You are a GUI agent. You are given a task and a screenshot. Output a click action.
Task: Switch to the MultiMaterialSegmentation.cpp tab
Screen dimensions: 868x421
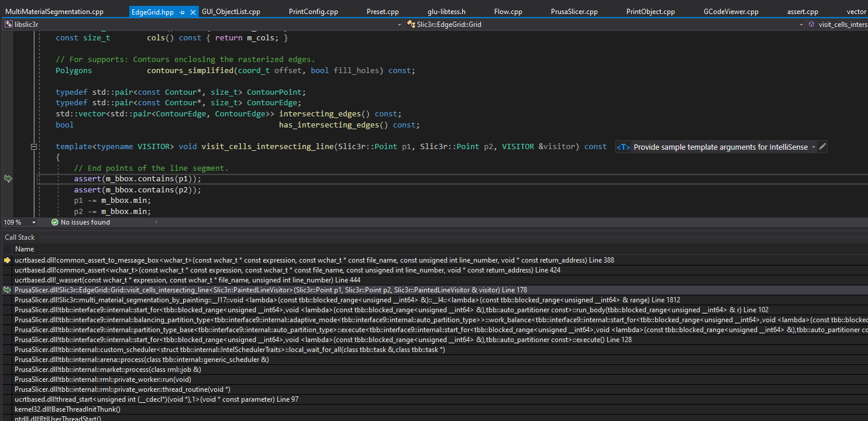(x=54, y=12)
